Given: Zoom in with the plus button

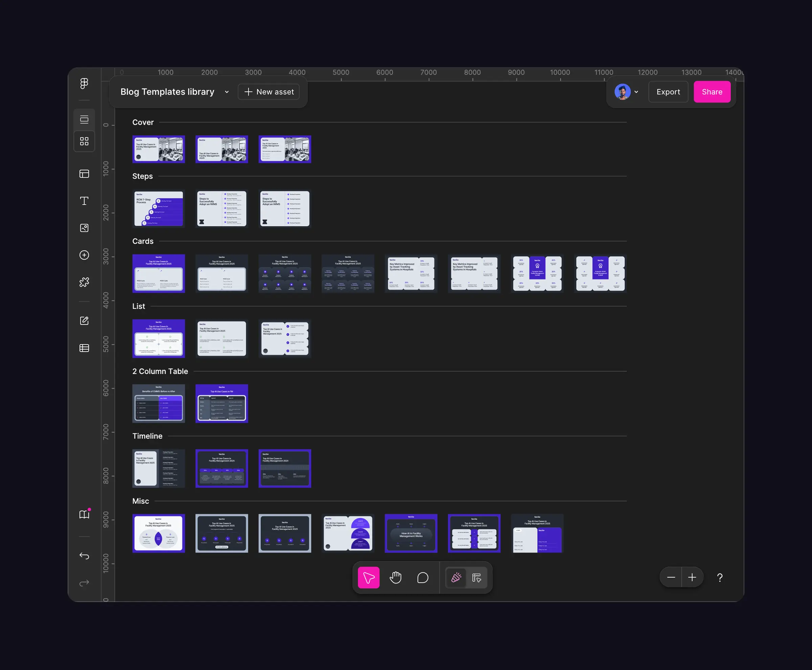Looking at the screenshot, I should point(692,577).
